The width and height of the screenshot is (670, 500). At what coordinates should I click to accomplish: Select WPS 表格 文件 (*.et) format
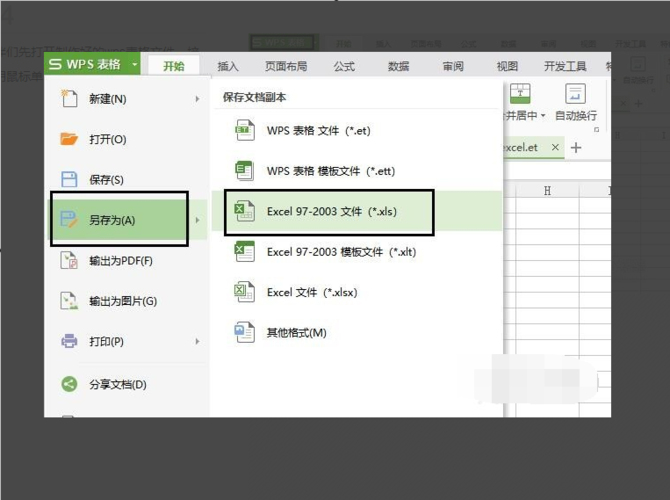tap(356, 130)
